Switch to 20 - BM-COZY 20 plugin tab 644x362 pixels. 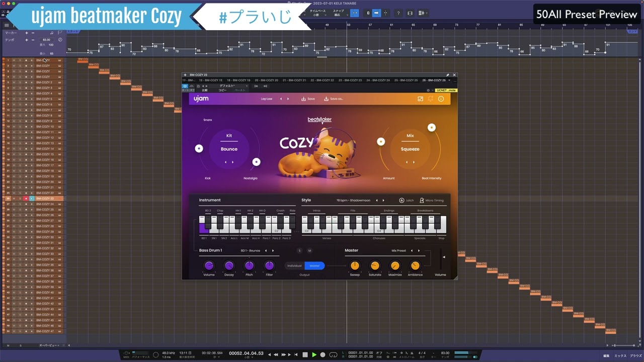tap(266, 80)
